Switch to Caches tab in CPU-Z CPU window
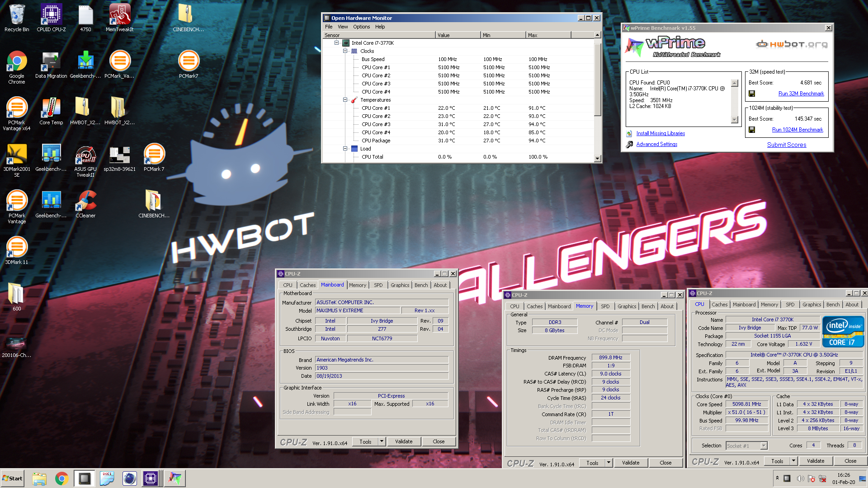The height and width of the screenshot is (488, 868). point(719,305)
